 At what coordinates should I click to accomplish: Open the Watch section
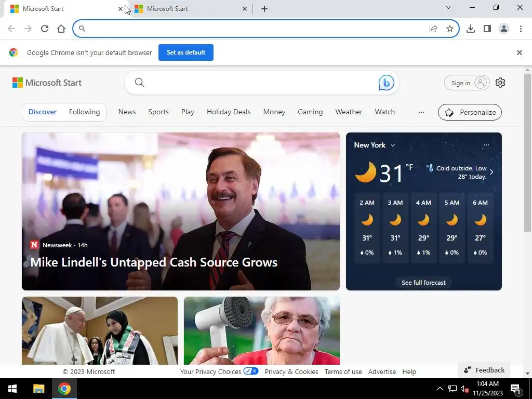[x=385, y=112]
